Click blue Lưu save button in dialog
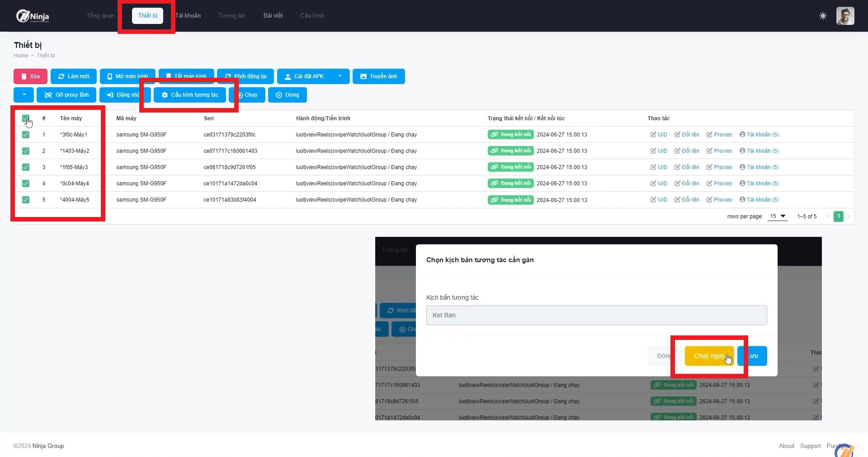868x457 pixels. click(752, 356)
